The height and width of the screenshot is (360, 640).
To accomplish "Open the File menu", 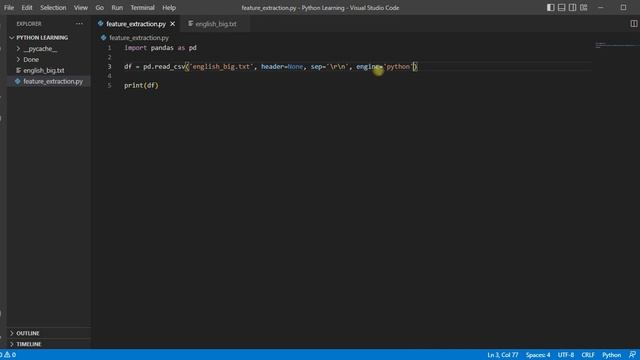I will pos(9,8).
